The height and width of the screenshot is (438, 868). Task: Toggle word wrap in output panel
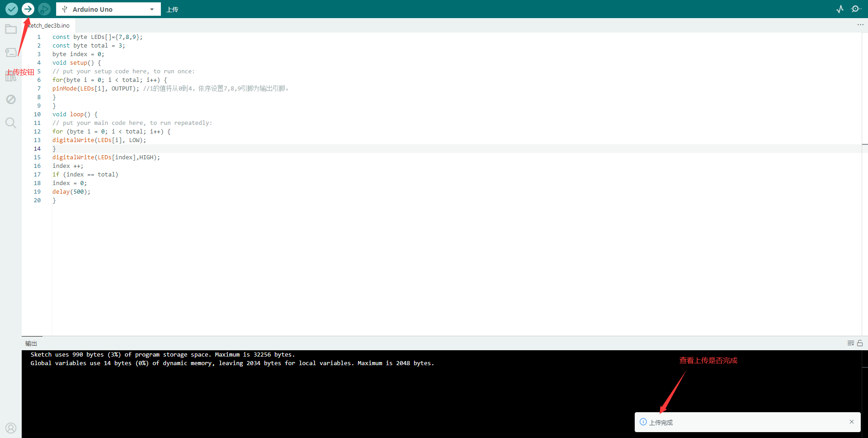click(851, 343)
